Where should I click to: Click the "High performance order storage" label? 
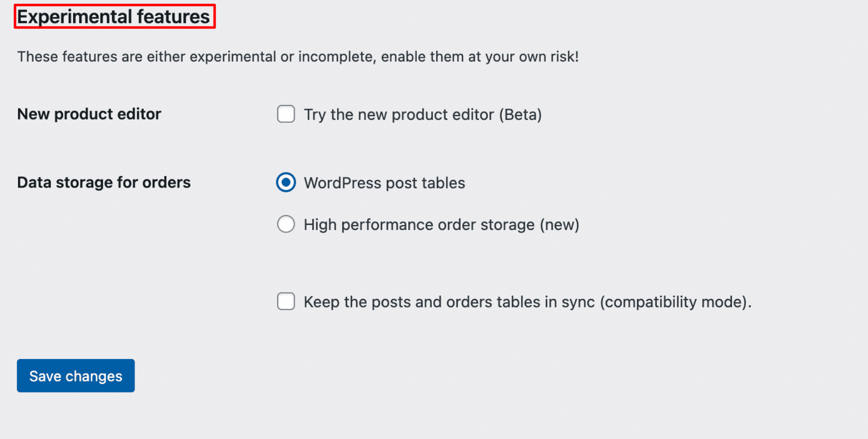click(420, 224)
